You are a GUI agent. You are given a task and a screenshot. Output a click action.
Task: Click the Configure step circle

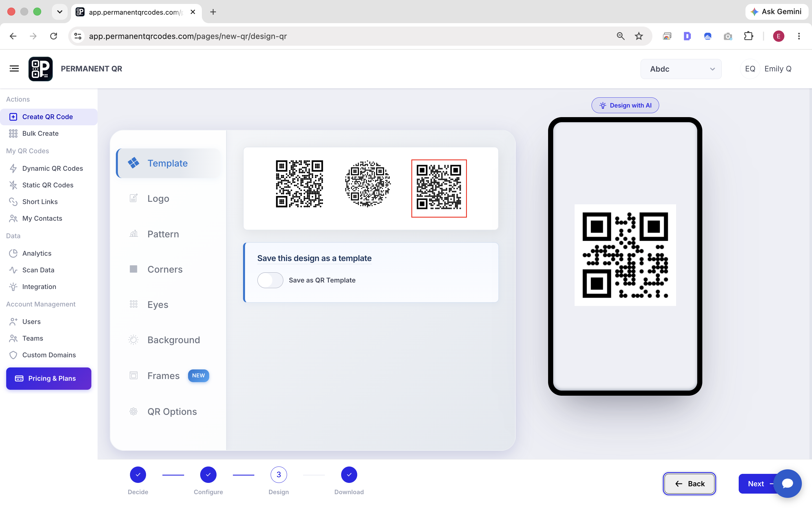tap(208, 475)
